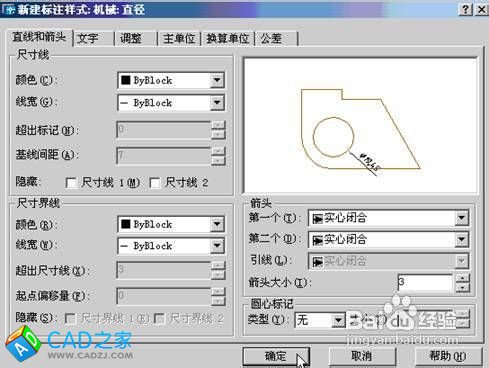Click the dimension style preview drawing
The height and width of the screenshot is (368, 489).
361,125
